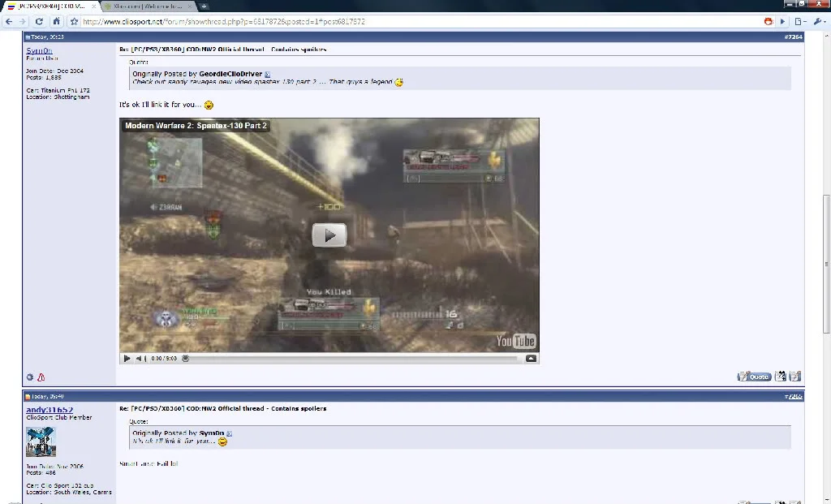Screen dimensions: 831x504
Task: Open a new tab with plus button
Action: pyautogui.click(x=204, y=6)
